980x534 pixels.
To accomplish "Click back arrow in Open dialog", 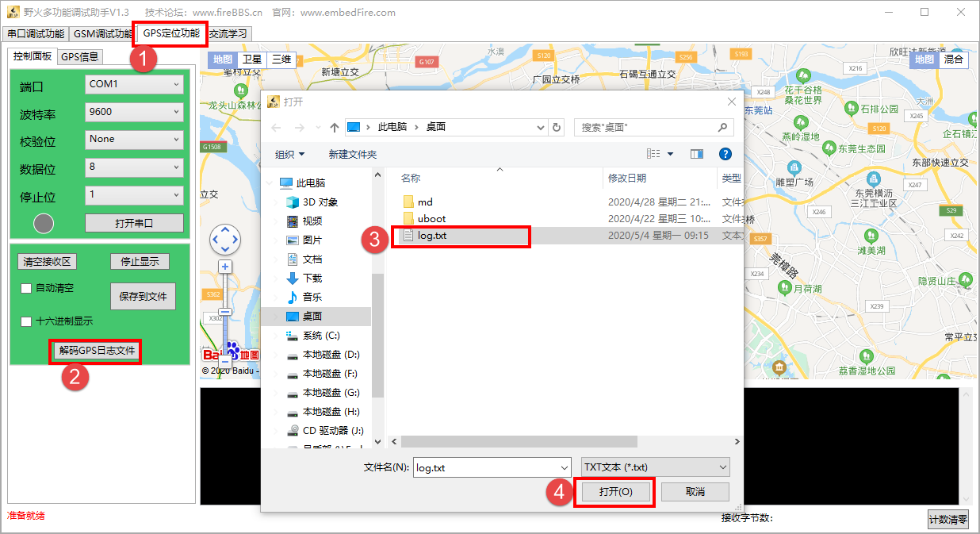I will 276,128.
